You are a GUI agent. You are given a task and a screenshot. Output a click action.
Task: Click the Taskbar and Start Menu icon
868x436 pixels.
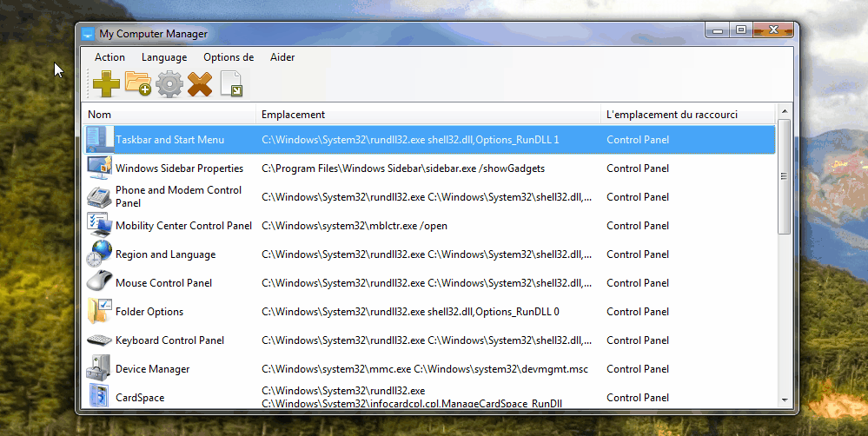(100, 140)
